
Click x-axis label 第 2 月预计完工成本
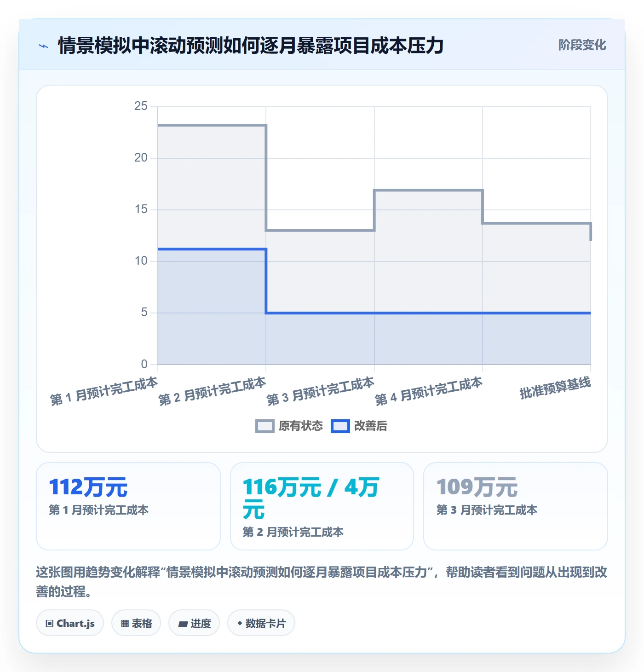tap(212, 391)
